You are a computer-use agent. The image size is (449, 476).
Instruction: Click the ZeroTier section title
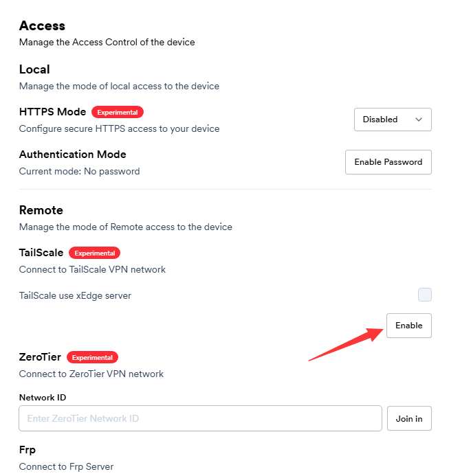(40, 357)
